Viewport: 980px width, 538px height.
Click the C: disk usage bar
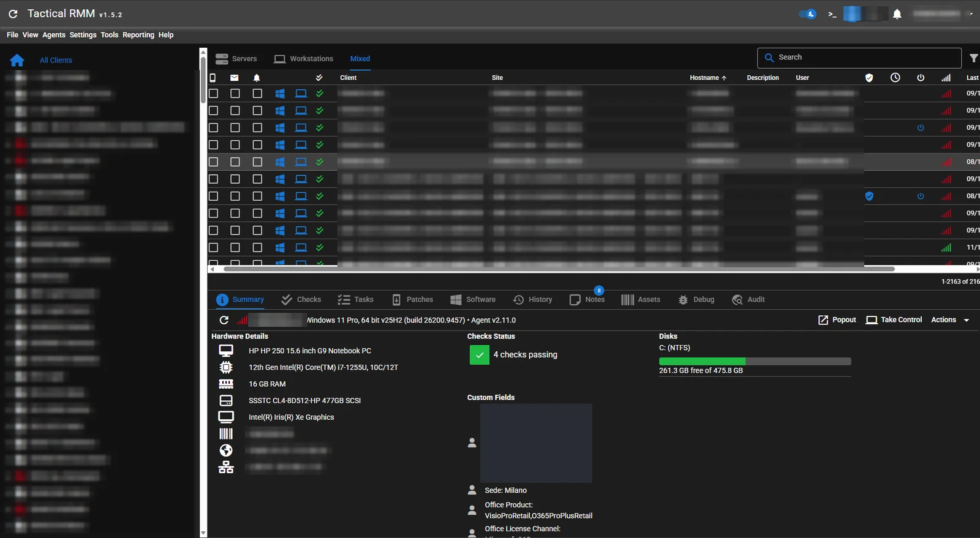[x=755, y=362]
